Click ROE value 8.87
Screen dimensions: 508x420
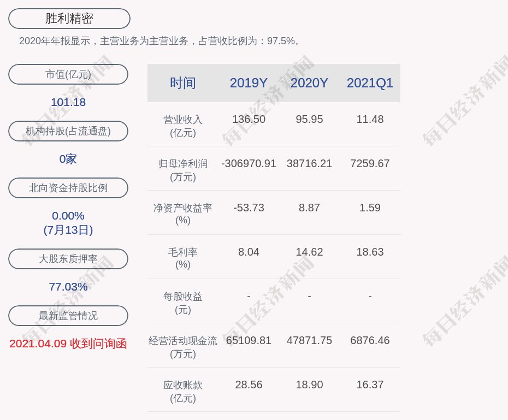[309, 208]
